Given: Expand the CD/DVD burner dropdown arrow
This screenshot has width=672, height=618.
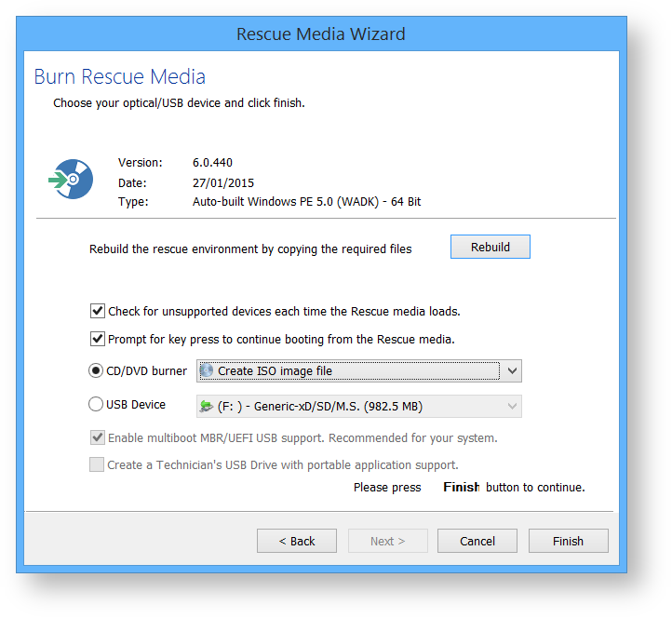Looking at the screenshot, I should (x=511, y=371).
